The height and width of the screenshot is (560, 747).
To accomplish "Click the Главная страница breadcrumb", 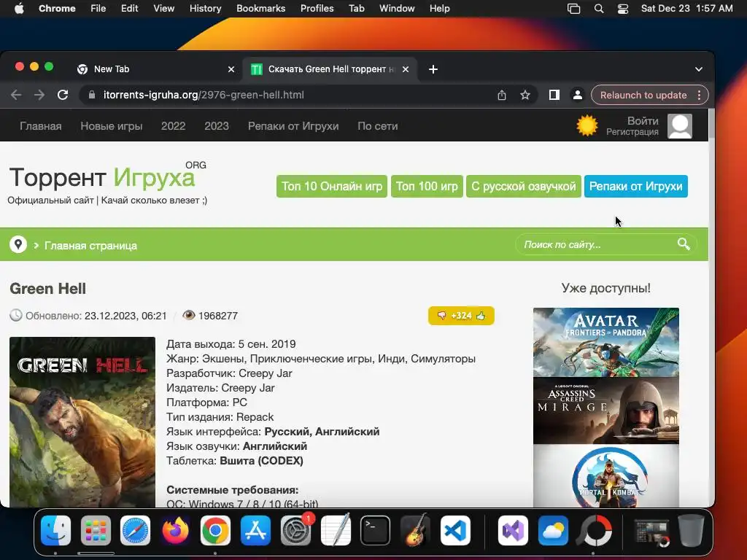I will click(90, 246).
